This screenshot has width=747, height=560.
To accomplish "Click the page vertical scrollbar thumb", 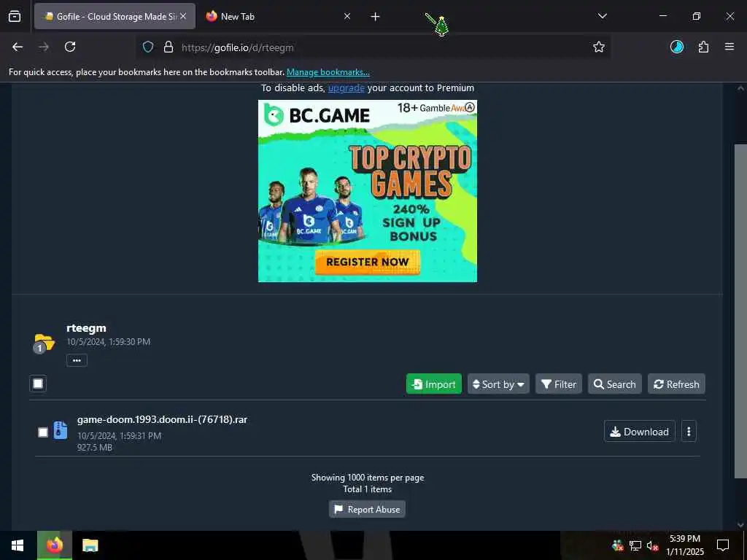I will [740, 311].
